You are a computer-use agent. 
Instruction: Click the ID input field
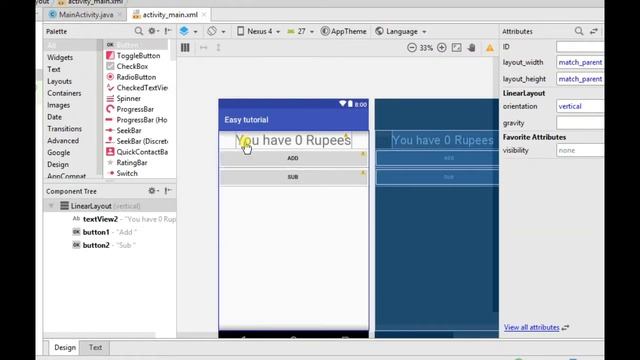[580, 47]
